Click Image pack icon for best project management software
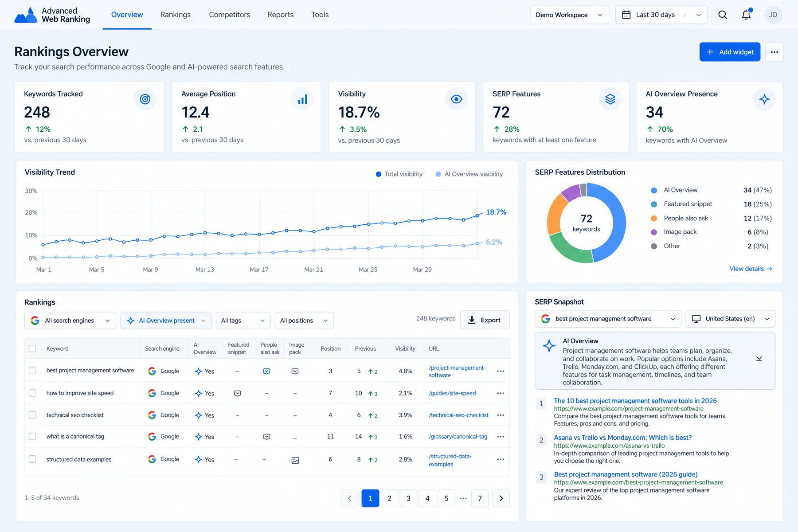Image resolution: width=798 pixels, height=532 pixels. click(295, 371)
